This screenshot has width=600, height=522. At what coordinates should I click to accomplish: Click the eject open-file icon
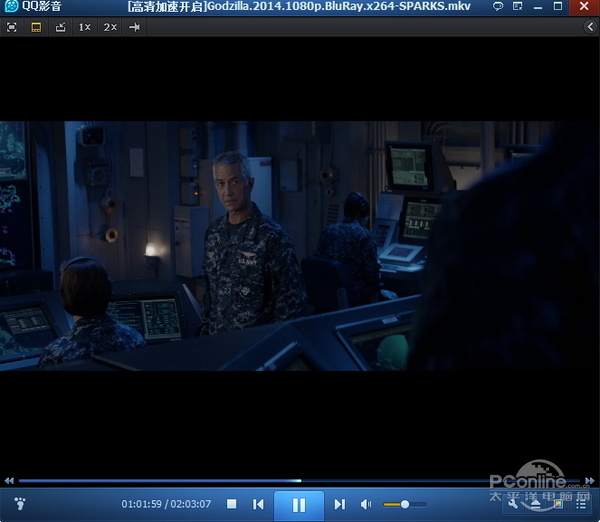(x=535, y=504)
